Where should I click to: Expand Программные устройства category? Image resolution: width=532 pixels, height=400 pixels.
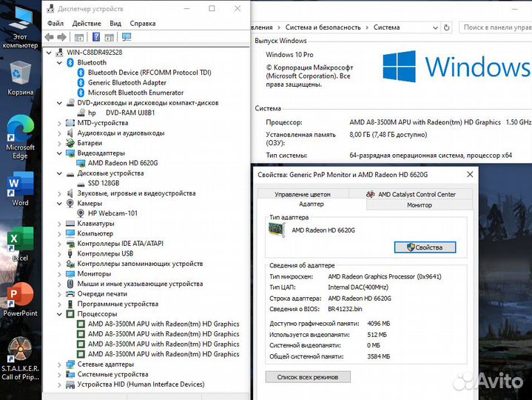click(59, 304)
